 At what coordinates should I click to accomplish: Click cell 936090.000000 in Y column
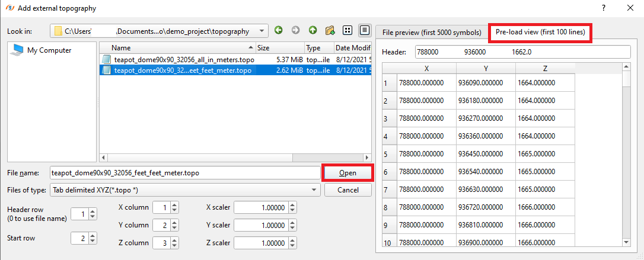[486, 83]
